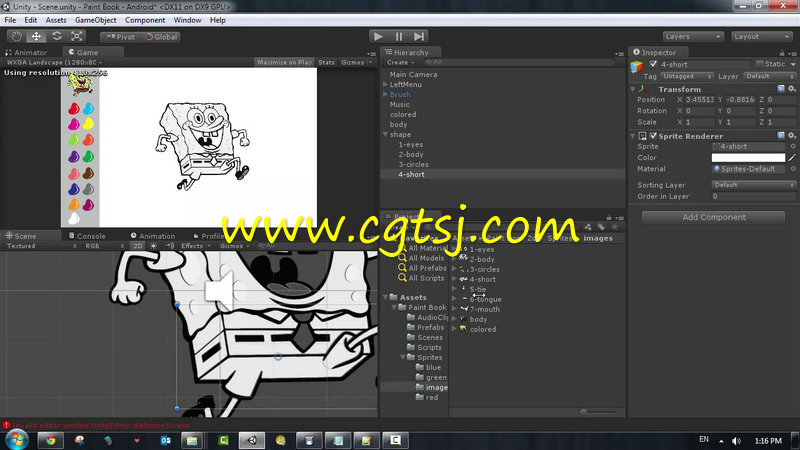
Task: Pick color with eyedropper icon
Action: (x=792, y=158)
